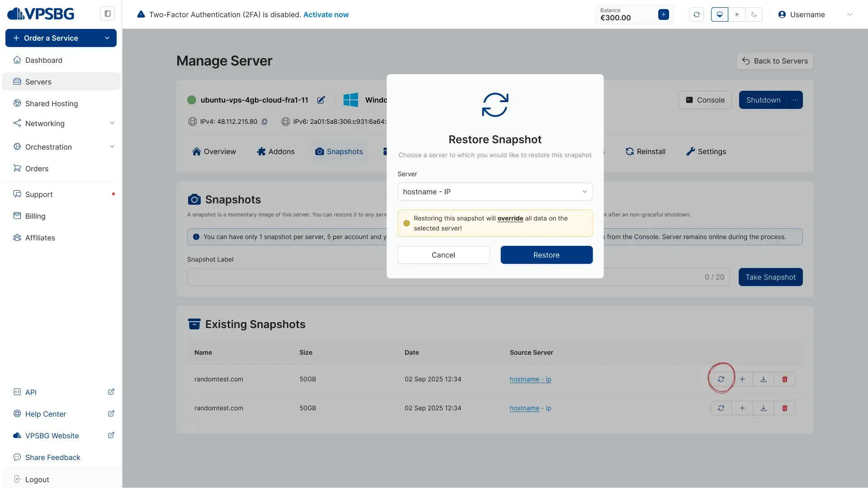The height and width of the screenshot is (488, 868).
Task: Click the plus icon on second snapshot row
Action: point(742,408)
